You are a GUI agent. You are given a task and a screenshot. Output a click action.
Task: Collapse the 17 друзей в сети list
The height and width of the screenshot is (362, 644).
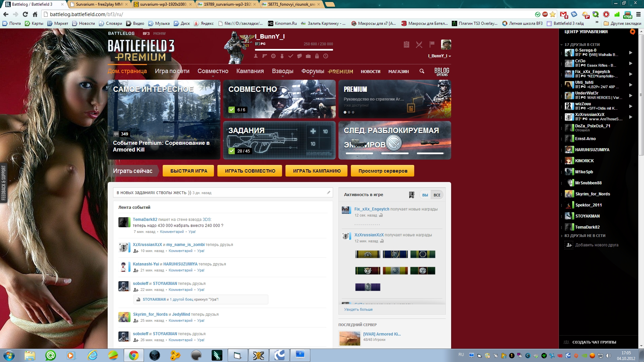562,45
